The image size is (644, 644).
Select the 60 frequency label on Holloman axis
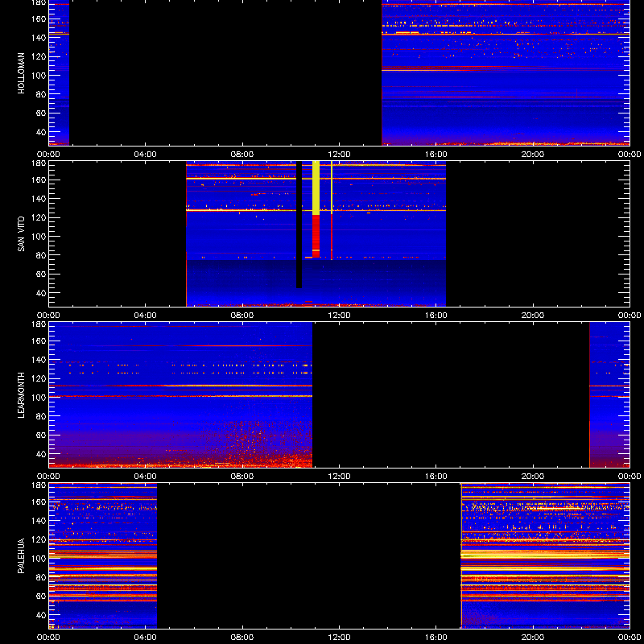coord(41,113)
